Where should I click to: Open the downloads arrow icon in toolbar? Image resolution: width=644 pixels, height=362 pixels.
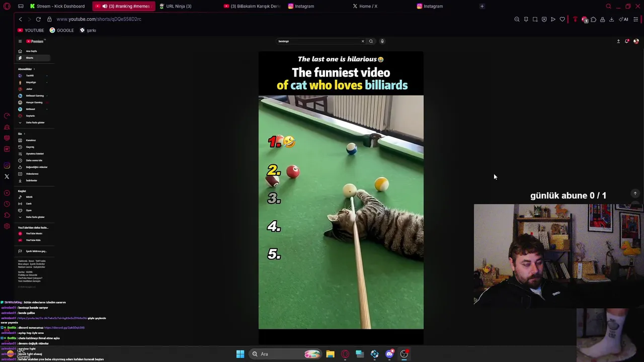[611, 19]
